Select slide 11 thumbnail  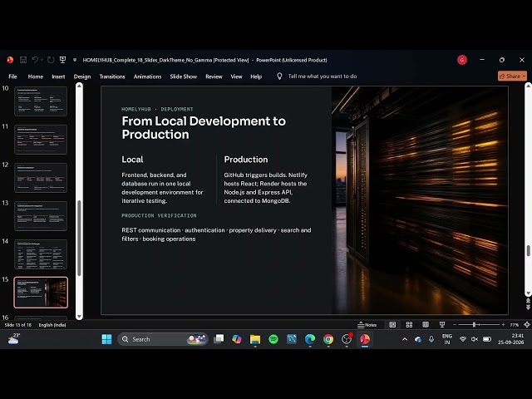[x=41, y=139]
